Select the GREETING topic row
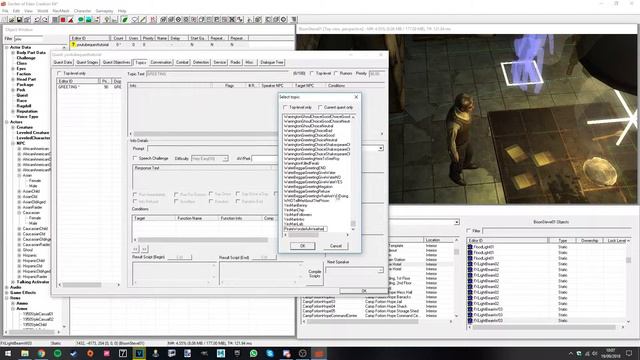 coord(89,87)
